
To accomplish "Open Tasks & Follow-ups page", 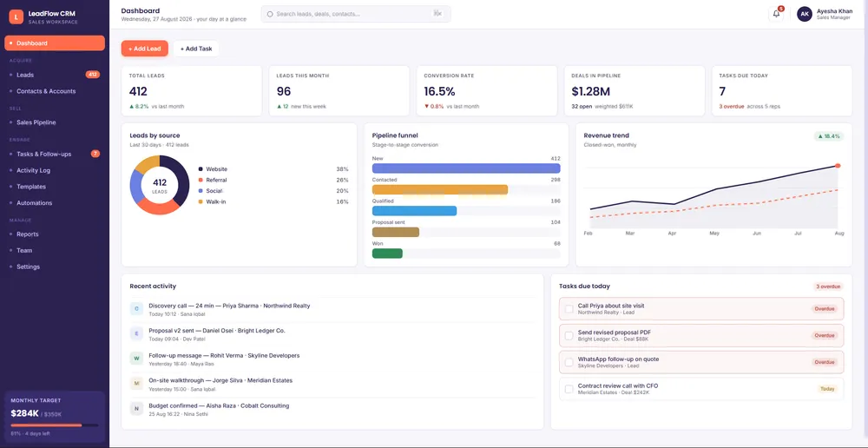I will (54, 154).
